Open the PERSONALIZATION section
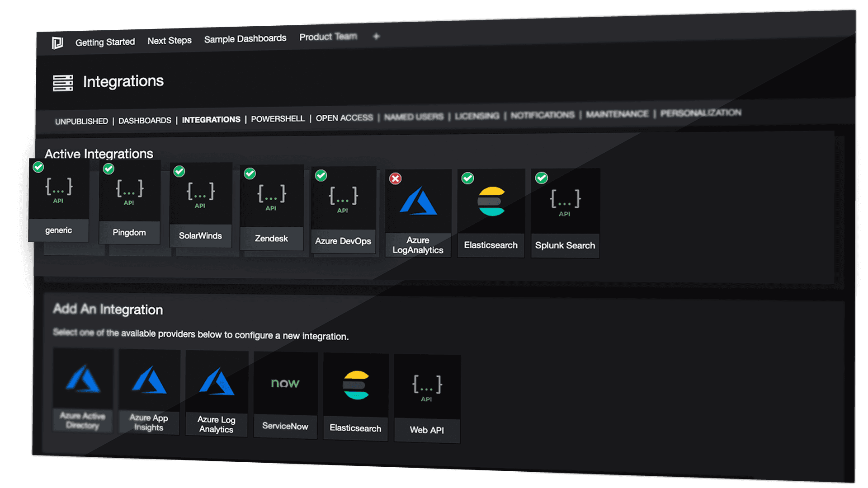The image size is (868, 488). (x=701, y=113)
